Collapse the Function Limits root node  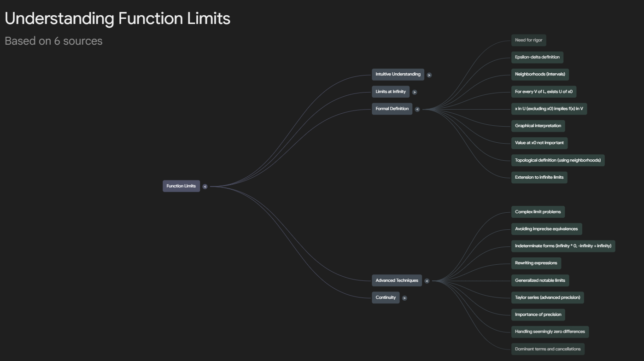(205, 186)
